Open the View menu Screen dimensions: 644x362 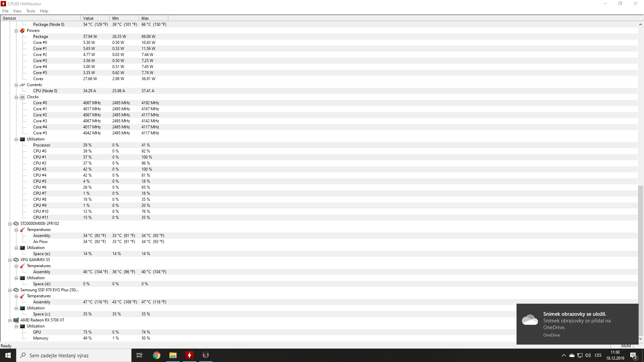coord(17,11)
